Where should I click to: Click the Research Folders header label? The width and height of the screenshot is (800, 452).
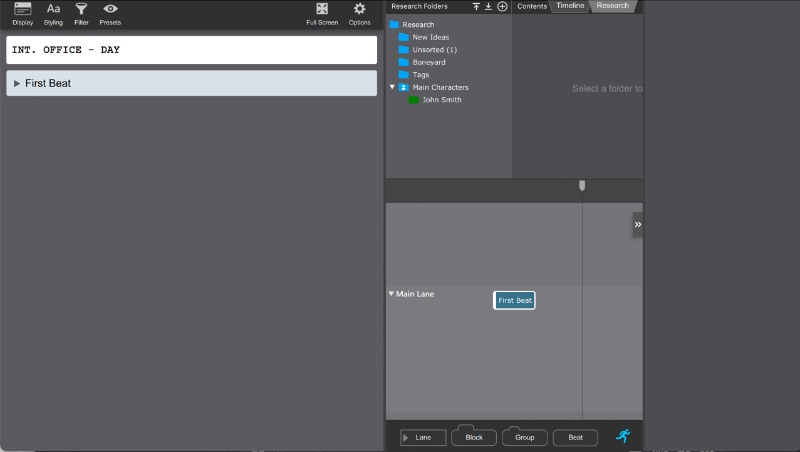[x=419, y=6]
